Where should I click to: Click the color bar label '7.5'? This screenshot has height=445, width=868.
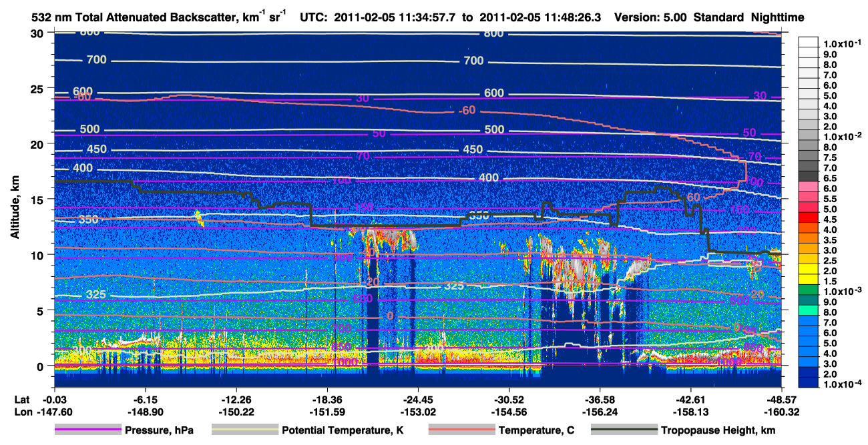(830, 157)
